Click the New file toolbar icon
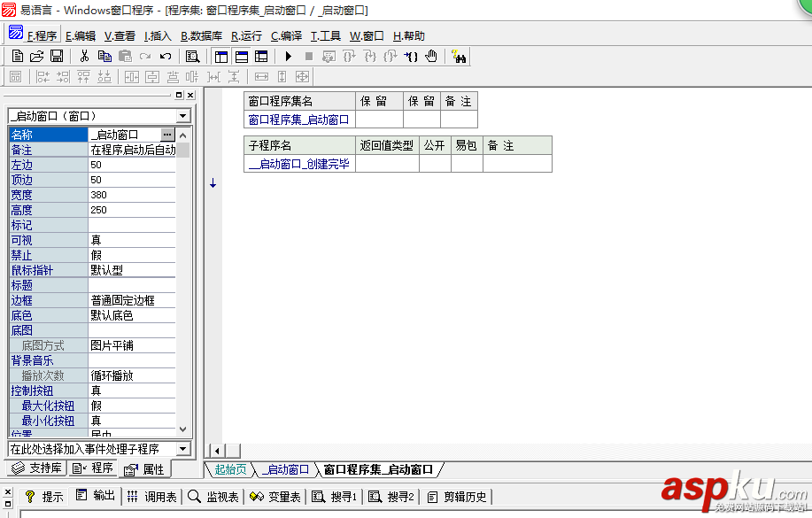 (x=17, y=56)
